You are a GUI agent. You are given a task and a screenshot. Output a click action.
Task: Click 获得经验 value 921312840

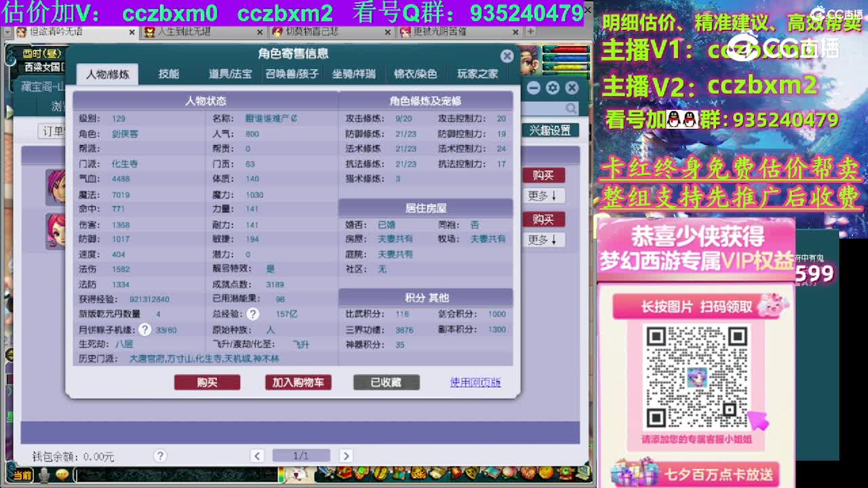pos(149,299)
